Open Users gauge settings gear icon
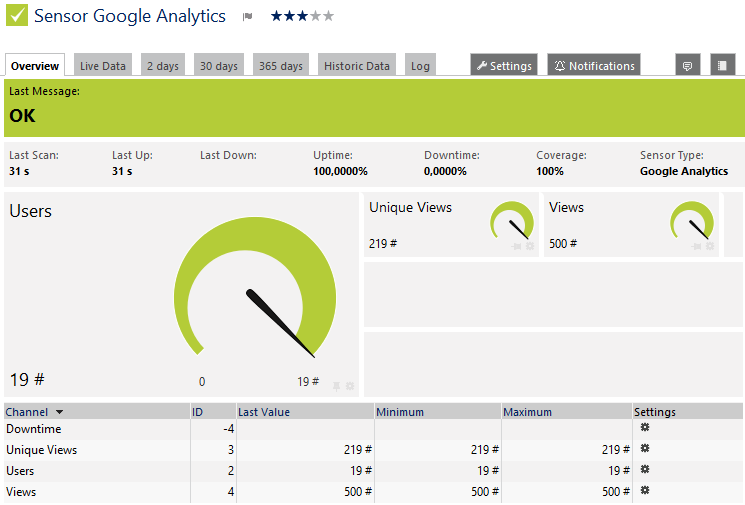This screenshot has width=745, height=505. pyautogui.click(x=350, y=386)
